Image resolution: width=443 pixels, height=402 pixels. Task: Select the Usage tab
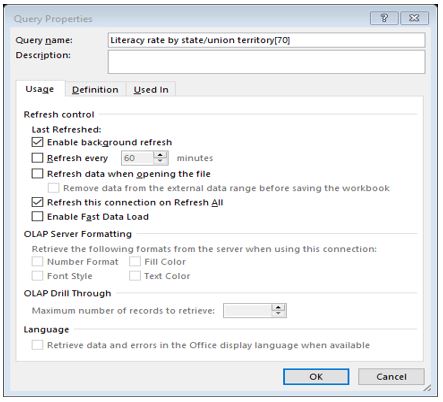coord(40,89)
